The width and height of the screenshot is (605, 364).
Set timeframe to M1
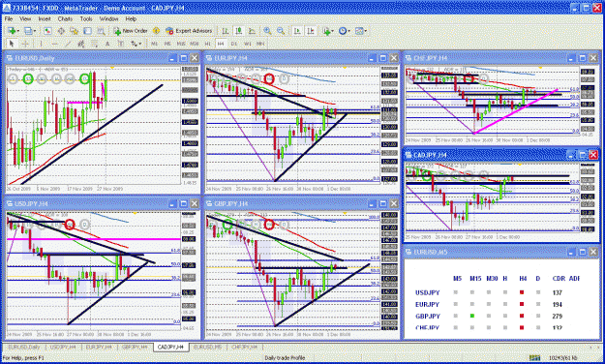(x=154, y=44)
